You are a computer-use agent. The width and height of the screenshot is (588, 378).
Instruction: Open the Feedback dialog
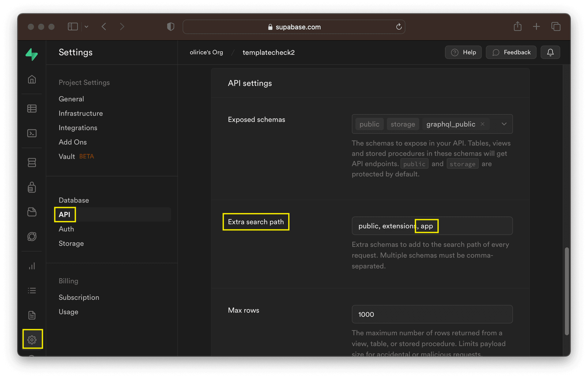[x=511, y=52]
